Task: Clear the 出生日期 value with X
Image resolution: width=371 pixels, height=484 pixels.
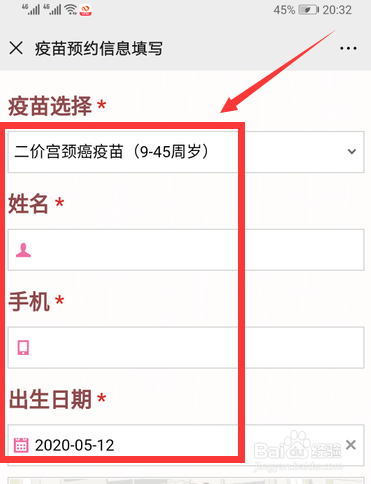Action: (351, 445)
